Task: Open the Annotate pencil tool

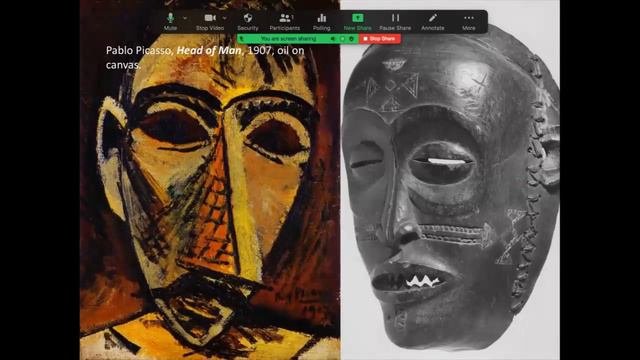Action: tap(433, 22)
